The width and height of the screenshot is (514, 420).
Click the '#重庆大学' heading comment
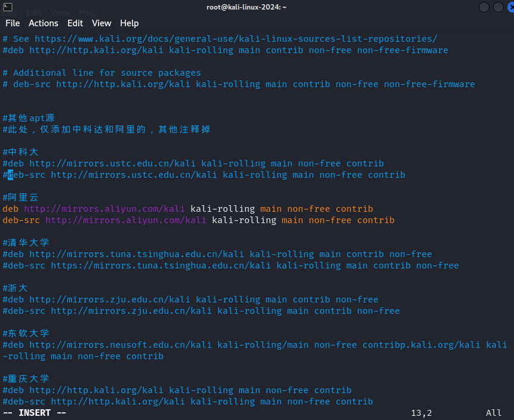point(26,379)
